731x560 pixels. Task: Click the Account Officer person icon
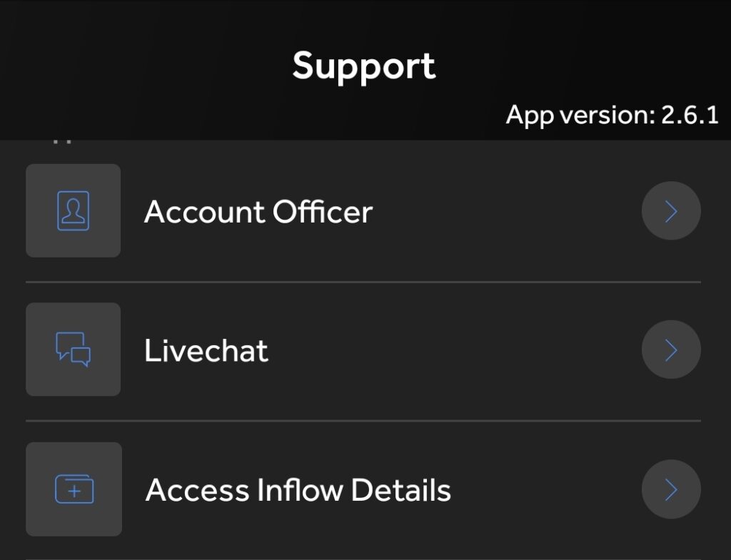(x=73, y=210)
